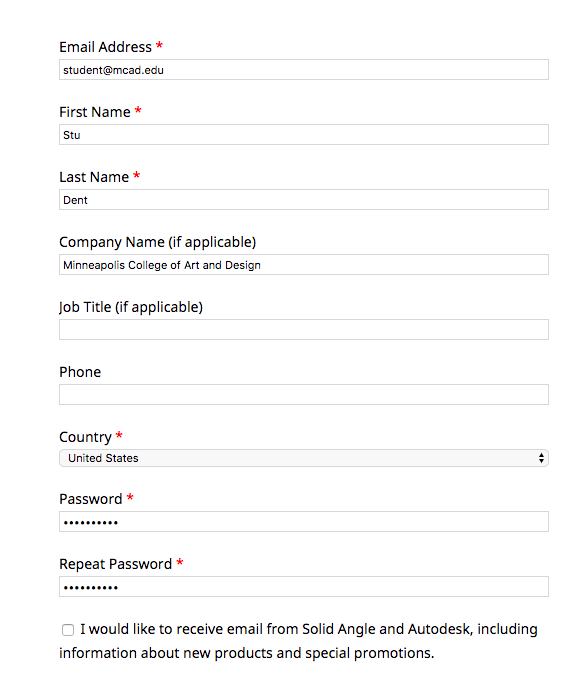
Task: Click the Email Address label text
Action: tap(106, 47)
